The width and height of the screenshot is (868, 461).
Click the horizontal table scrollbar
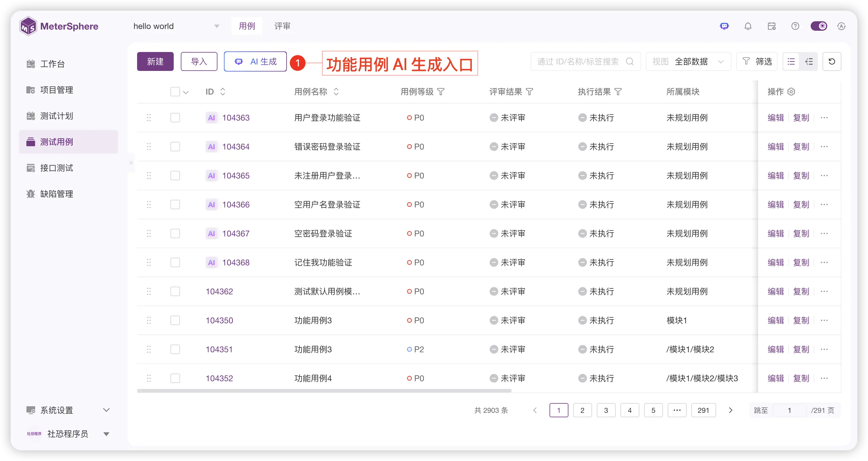coord(324,391)
